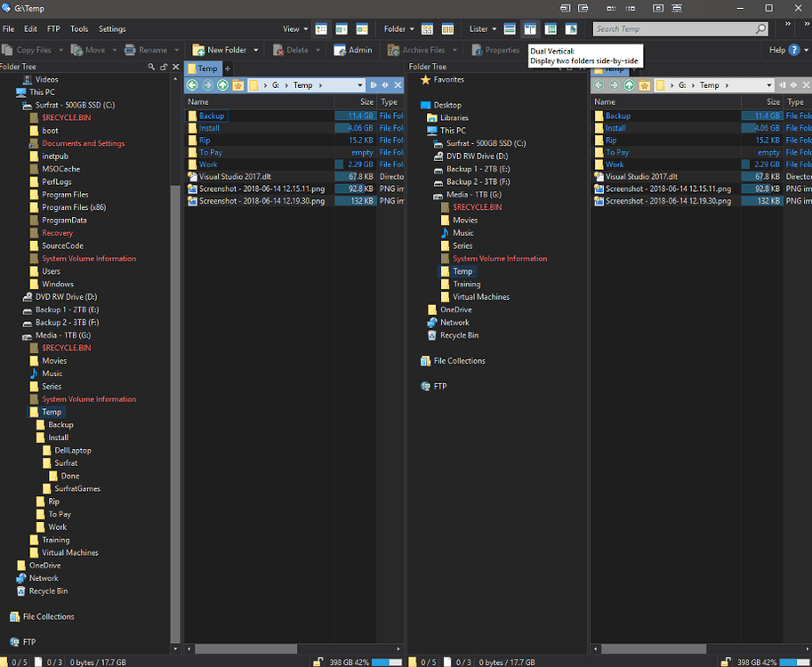
Task: Open the View dropdown in toolbar
Action: click(x=295, y=29)
